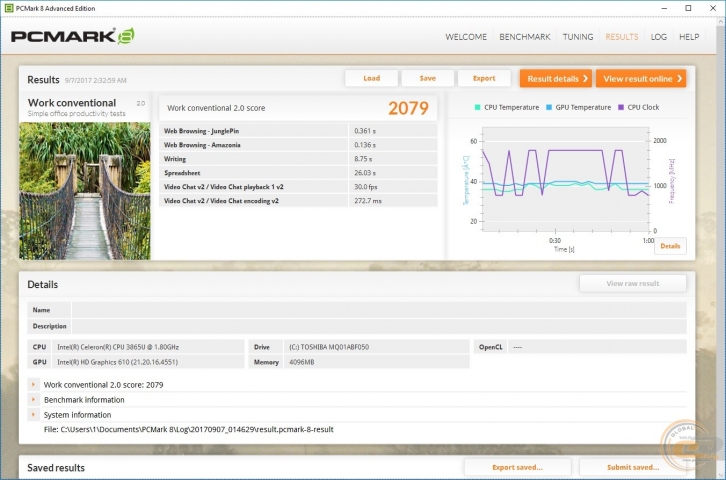Open Result details
The height and width of the screenshot is (480, 726).
(556, 79)
